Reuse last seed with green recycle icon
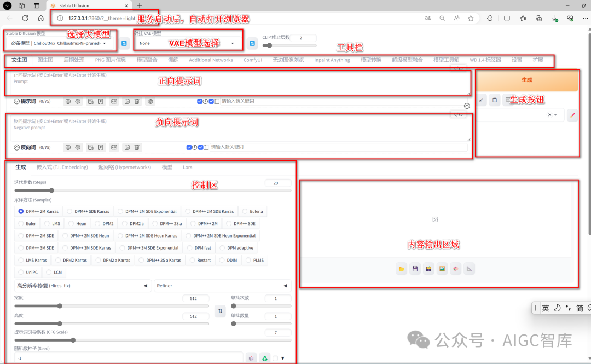This screenshot has width=591, height=364. pos(265,359)
